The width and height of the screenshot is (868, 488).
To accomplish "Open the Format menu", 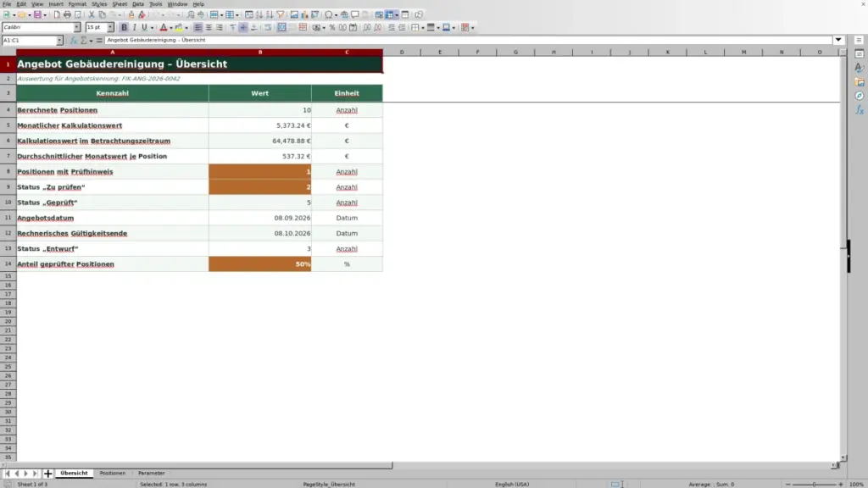I will tap(77, 4).
